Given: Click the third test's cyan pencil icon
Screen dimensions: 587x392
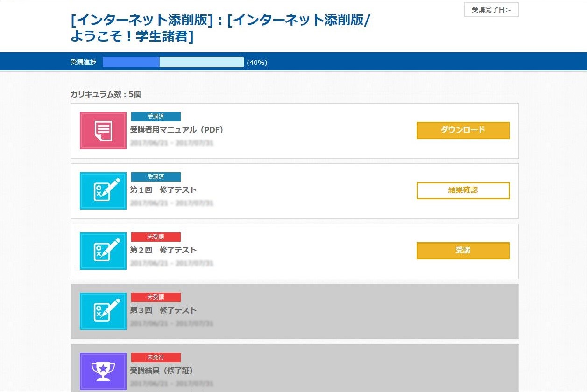Looking at the screenshot, I should click(x=103, y=311).
